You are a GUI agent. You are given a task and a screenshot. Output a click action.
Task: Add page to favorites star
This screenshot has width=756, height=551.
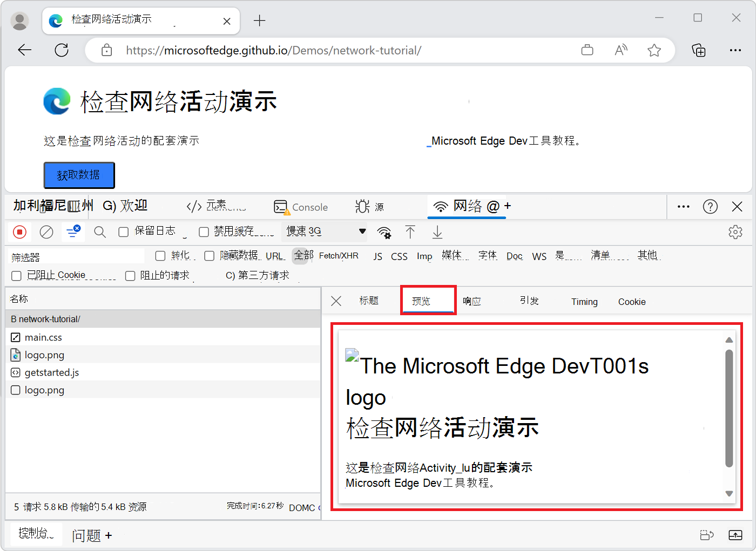(654, 50)
